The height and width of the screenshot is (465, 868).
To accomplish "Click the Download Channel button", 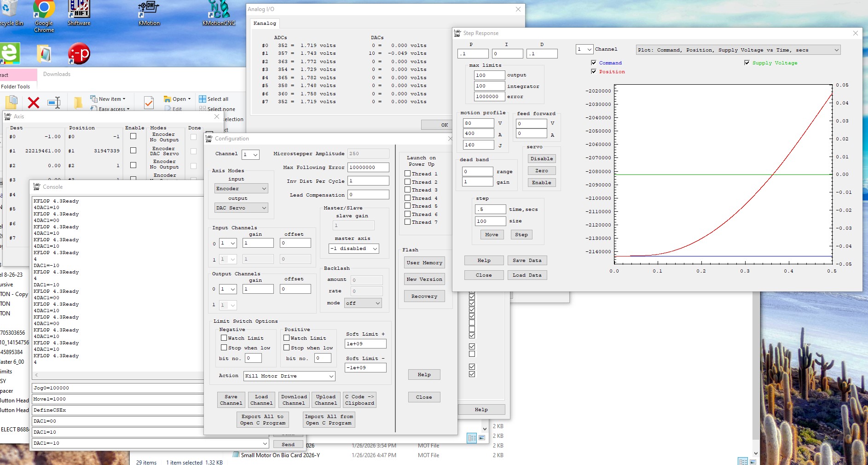I will [294, 400].
